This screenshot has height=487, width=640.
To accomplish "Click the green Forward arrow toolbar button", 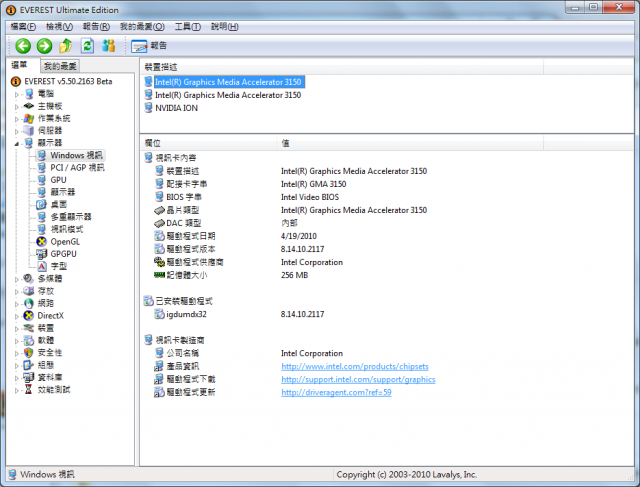I will pyautogui.click(x=44, y=46).
